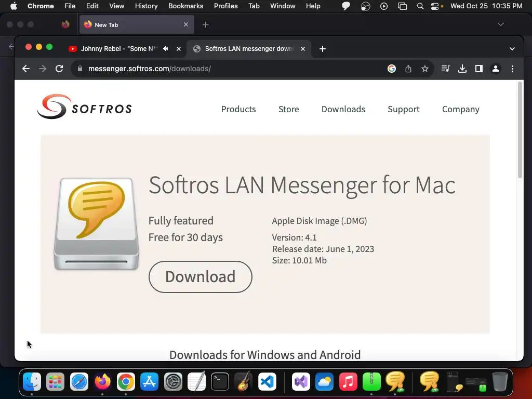The width and height of the screenshot is (532, 399).
Task: Click the Softros logo
Action: (85, 107)
